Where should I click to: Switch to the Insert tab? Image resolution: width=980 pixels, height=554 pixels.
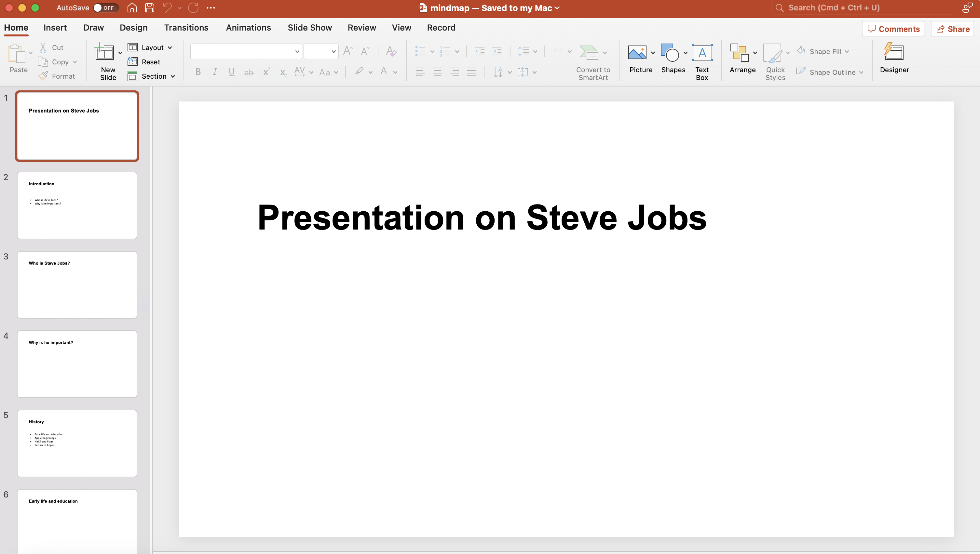[55, 27]
